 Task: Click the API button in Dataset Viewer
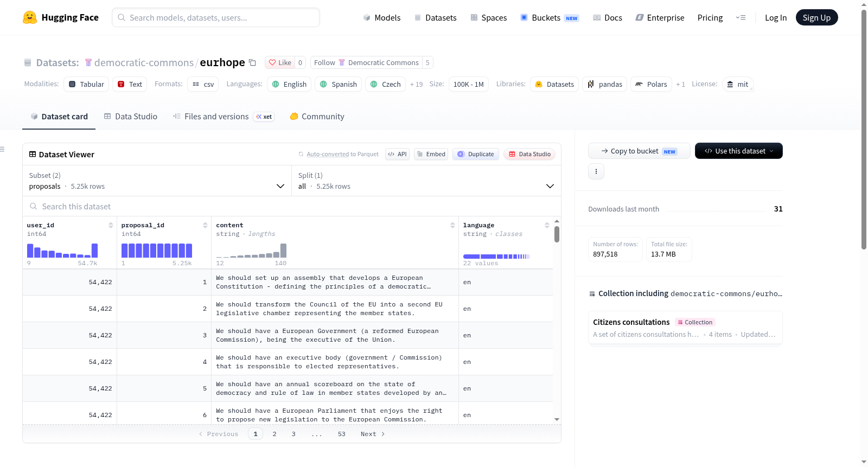click(x=397, y=154)
